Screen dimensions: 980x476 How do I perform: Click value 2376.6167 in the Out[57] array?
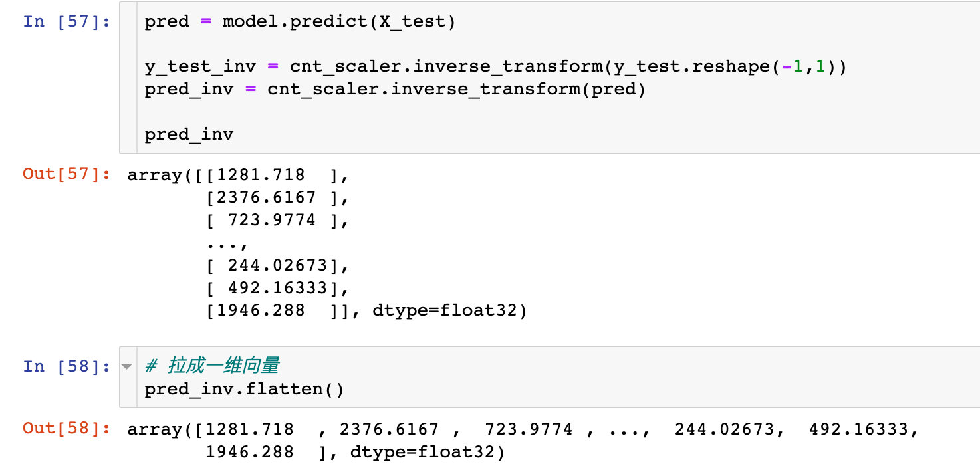[x=266, y=197]
